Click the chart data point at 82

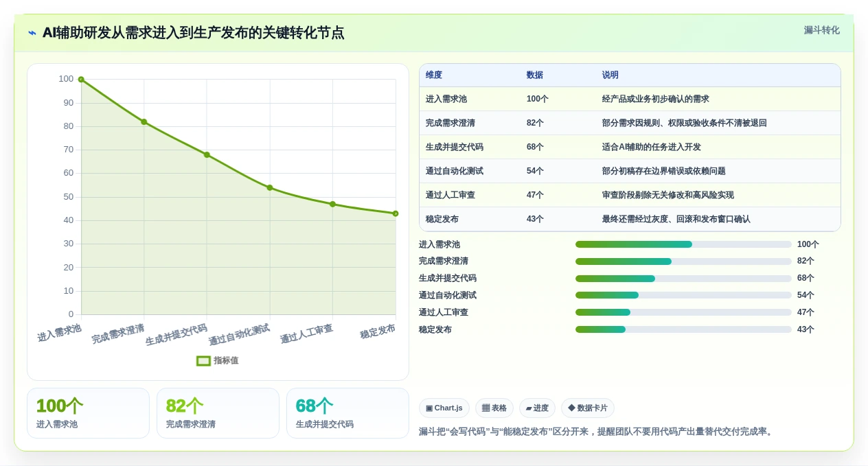click(x=144, y=121)
